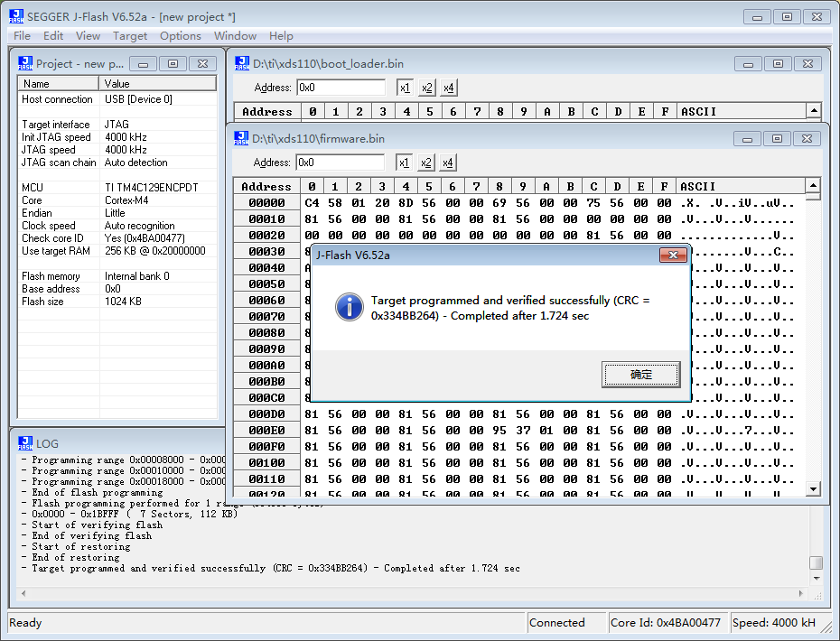Click J-Flash icon of boot_loader.bin window
Image resolution: width=840 pixels, height=641 pixels.
242,63
